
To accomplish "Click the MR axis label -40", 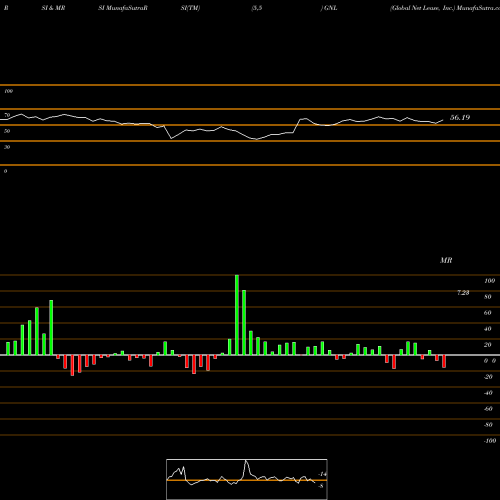I will pos(488,393).
